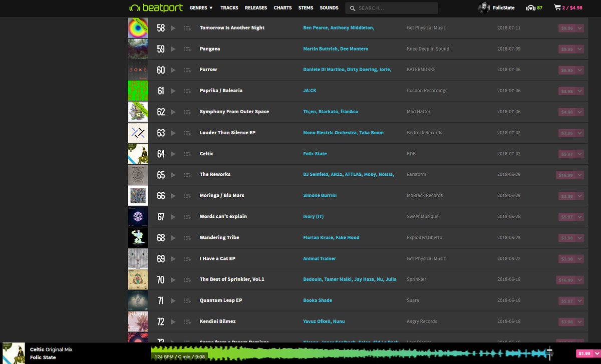Open the Sounds menu item
This screenshot has width=601, height=364.
pyautogui.click(x=329, y=8)
